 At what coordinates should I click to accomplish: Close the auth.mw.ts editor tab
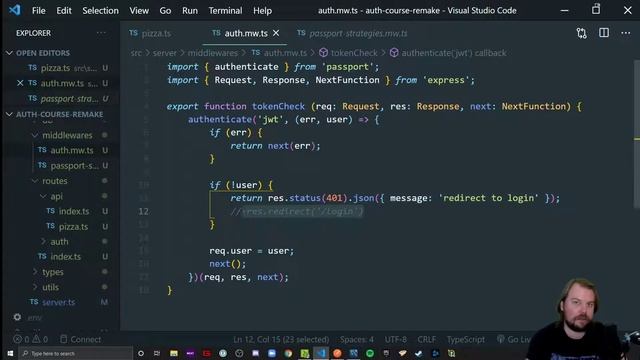click(276, 33)
